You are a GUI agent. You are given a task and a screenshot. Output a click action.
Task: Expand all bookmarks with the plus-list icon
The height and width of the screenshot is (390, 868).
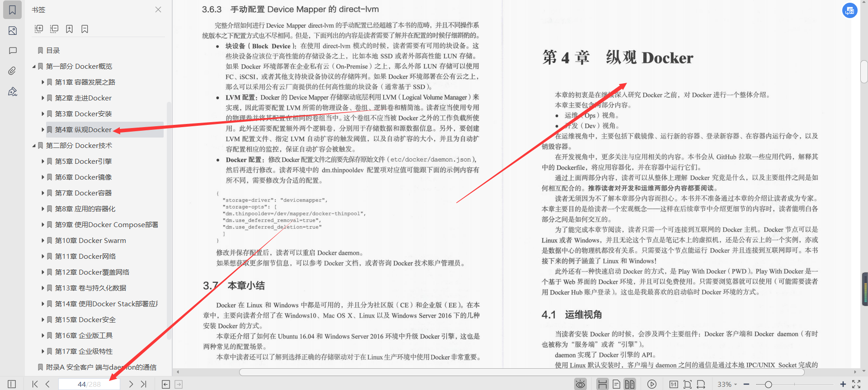click(39, 29)
